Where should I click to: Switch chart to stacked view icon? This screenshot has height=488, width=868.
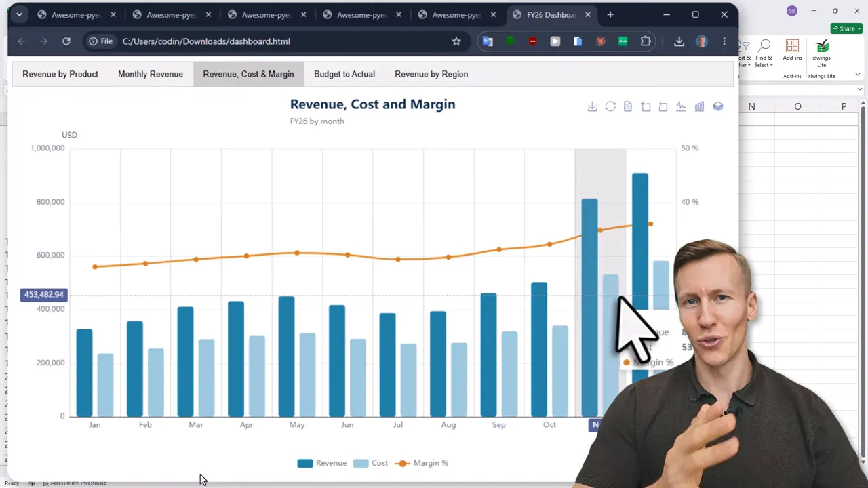[718, 107]
